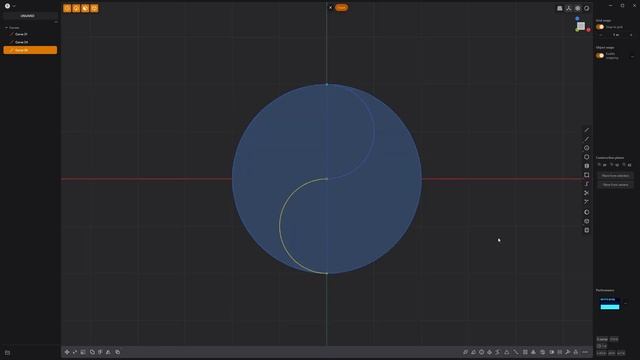Open the Performance panel dropdown arrow
This screenshot has height=360, width=640.
[x=626, y=303]
